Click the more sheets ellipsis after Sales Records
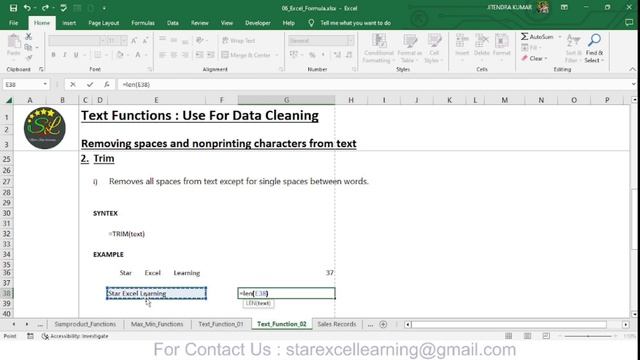This screenshot has height=360, width=640. point(370,324)
